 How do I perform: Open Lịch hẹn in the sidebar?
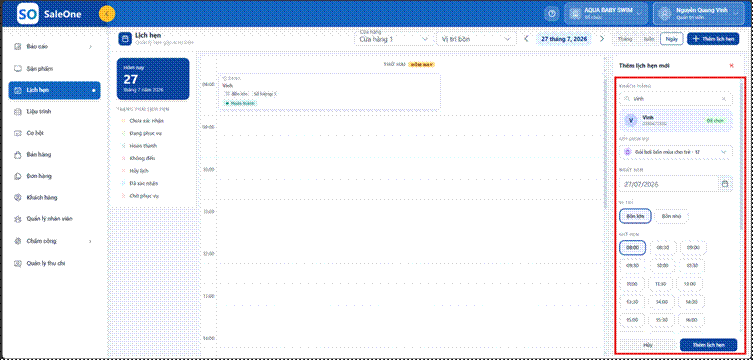coord(54,90)
